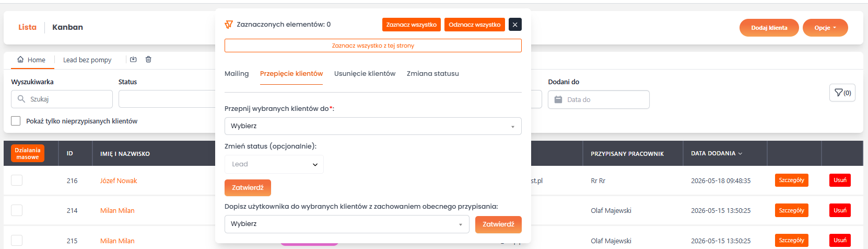Click the magnifier icon in Szukaj field
868x249 pixels.
(21, 99)
